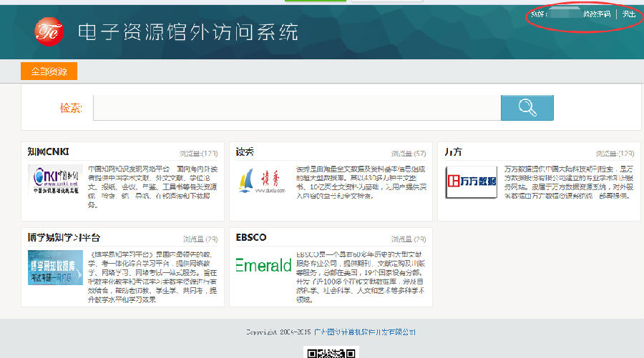Open the 博学易知学习平台 card title
644x358 pixels.
[64, 237]
